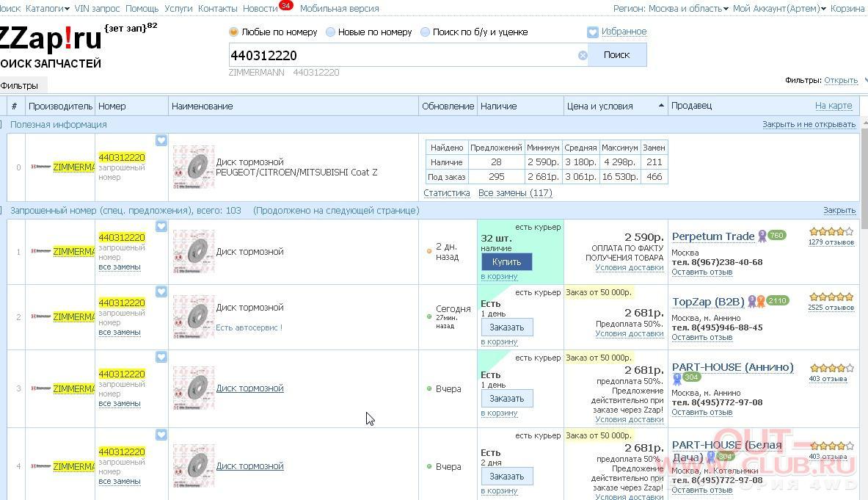Clear the search field with the X icon
The height and width of the screenshot is (500, 868).
[x=583, y=55]
